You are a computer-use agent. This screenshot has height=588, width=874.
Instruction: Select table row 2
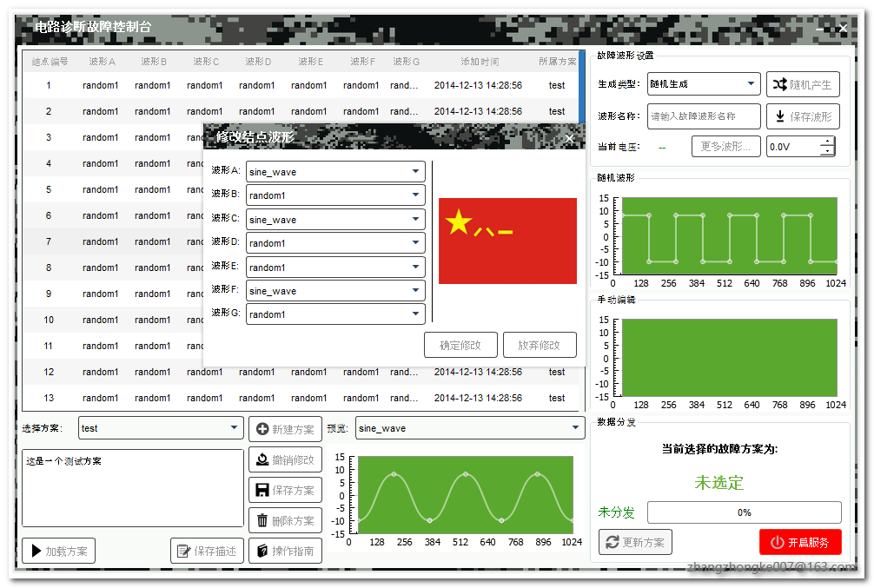301,111
